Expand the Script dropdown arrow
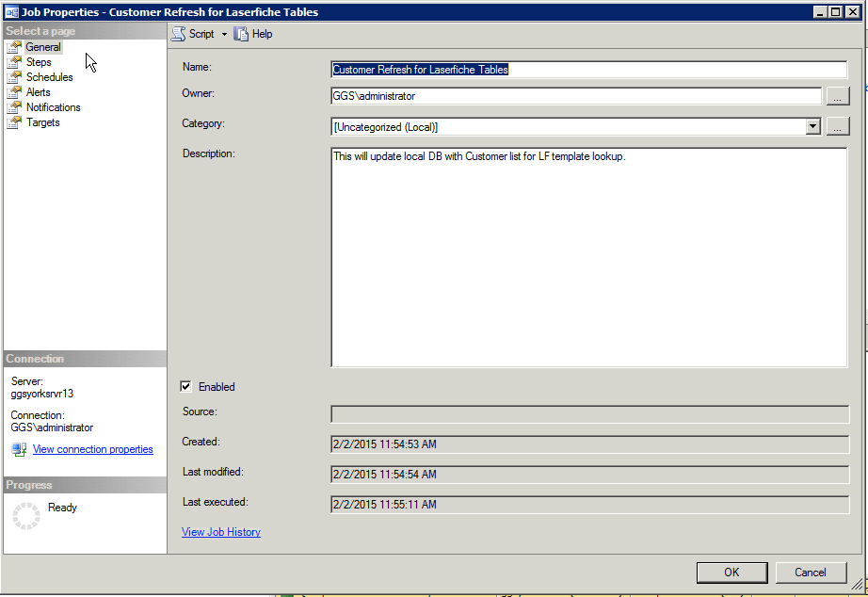This screenshot has height=597, width=868. coord(224,34)
